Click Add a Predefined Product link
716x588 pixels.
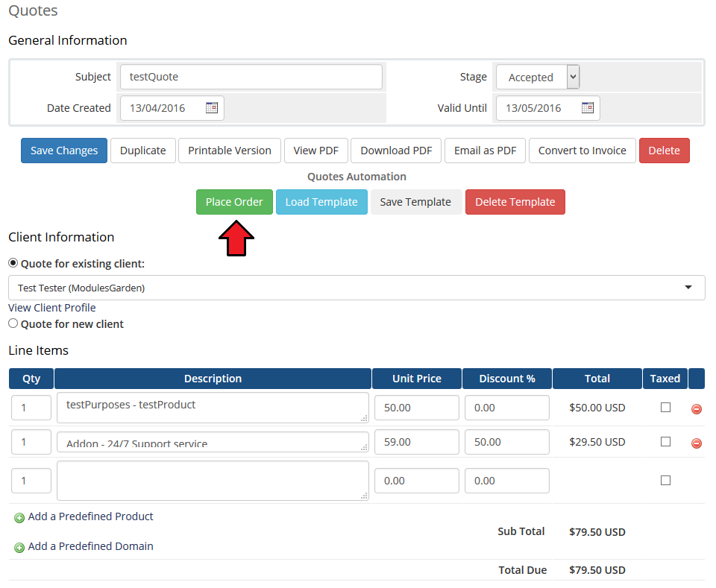(x=90, y=516)
